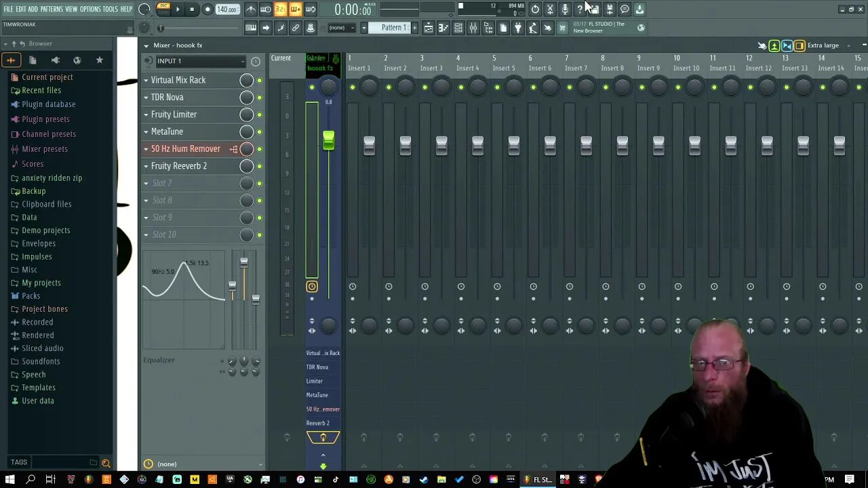The height and width of the screenshot is (488, 868).
Task: Open the PATTERNS menu
Action: click(x=52, y=9)
